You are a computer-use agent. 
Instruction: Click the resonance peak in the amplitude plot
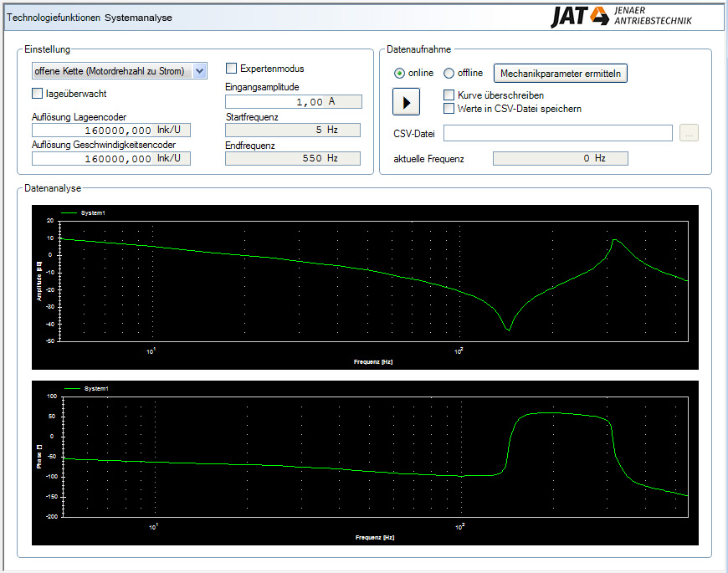pos(614,240)
